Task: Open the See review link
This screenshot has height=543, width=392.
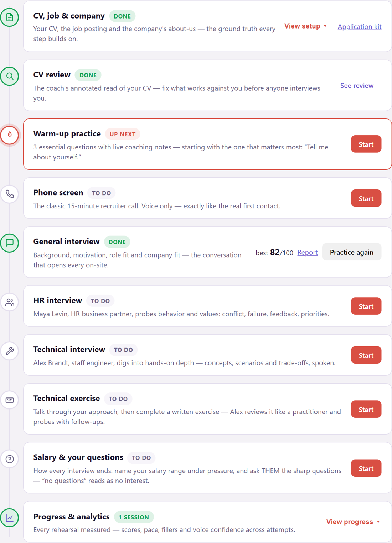Action: pyautogui.click(x=357, y=85)
